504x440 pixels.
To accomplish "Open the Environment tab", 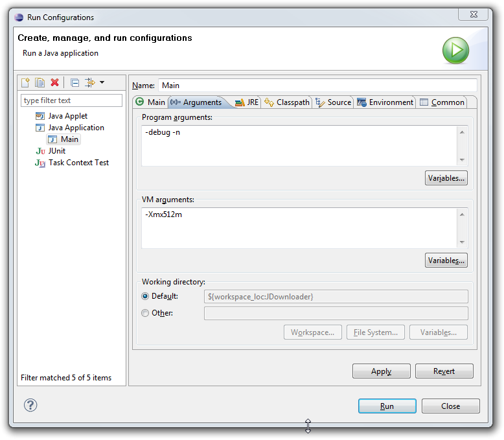I will [x=385, y=102].
